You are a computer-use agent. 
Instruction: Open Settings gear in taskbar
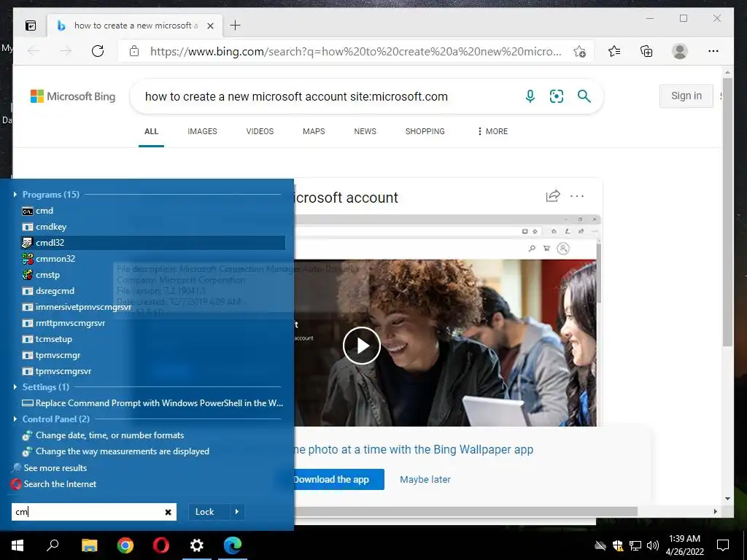coord(197,545)
